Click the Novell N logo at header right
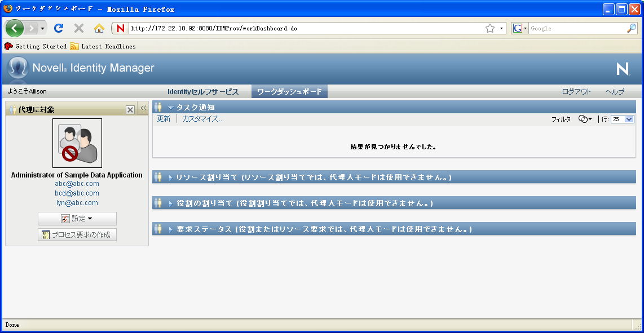 pyautogui.click(x=623, y=69)
